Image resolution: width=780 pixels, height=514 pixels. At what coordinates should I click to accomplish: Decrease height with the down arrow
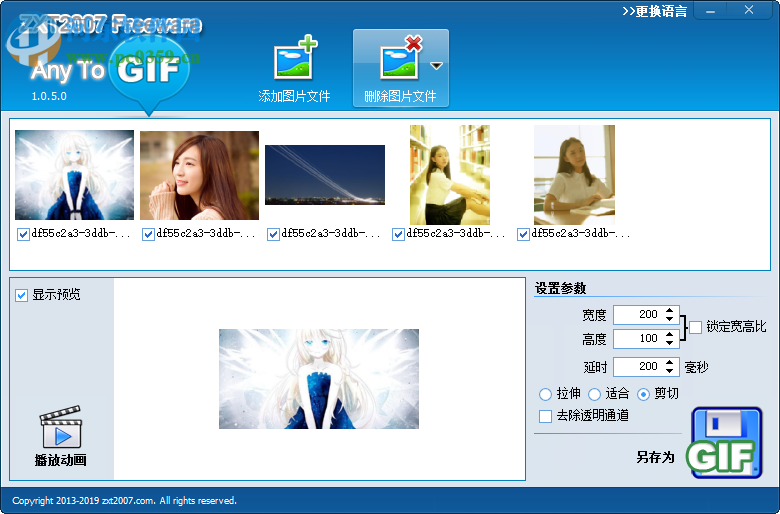[x=670, y=342]
